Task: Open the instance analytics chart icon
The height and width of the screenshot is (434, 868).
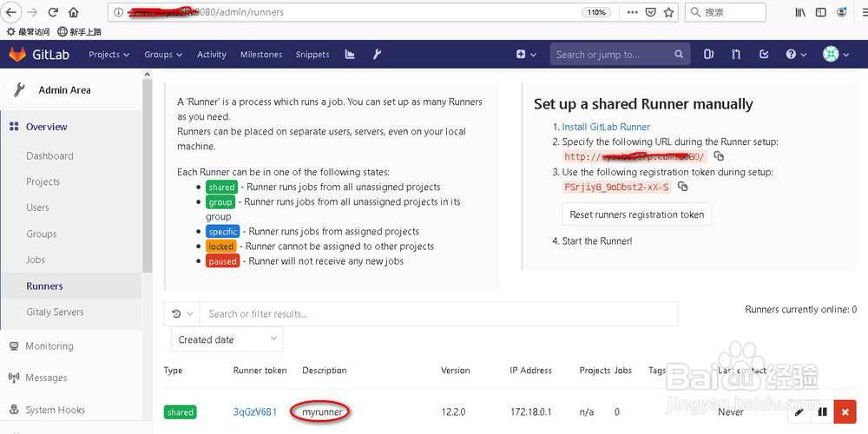Action: click(x=350, y=54)
